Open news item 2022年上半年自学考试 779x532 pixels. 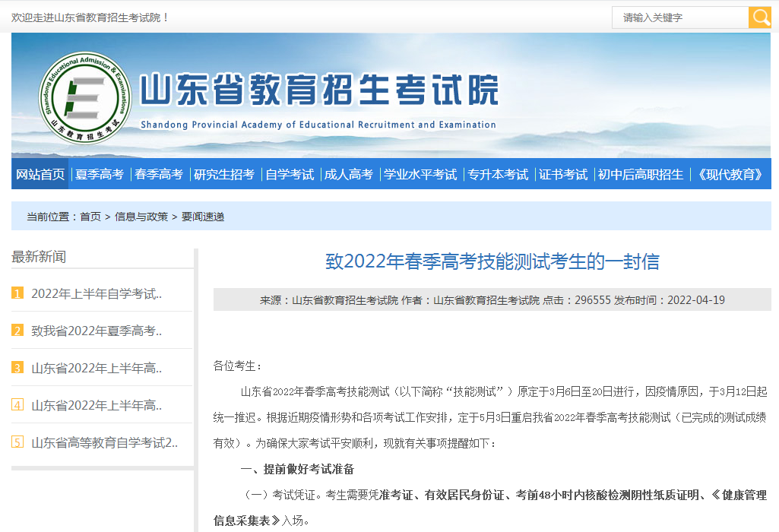pos(97,293)
